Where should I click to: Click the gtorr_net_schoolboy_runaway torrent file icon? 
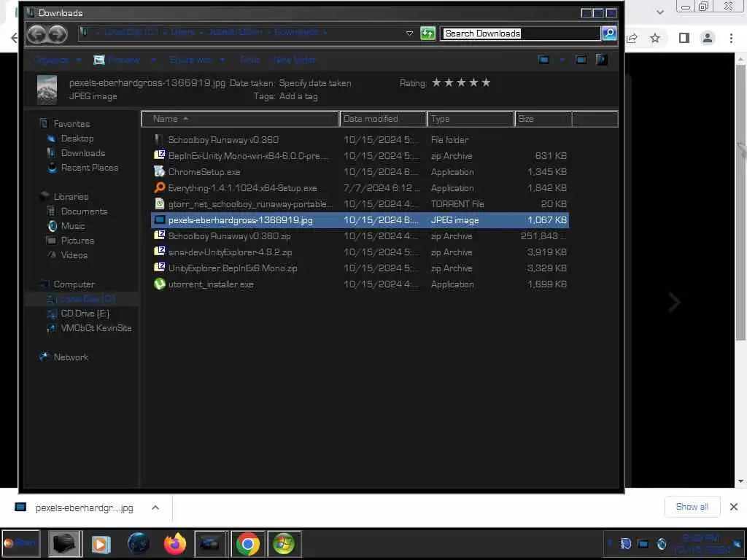[x=160, y=204]
